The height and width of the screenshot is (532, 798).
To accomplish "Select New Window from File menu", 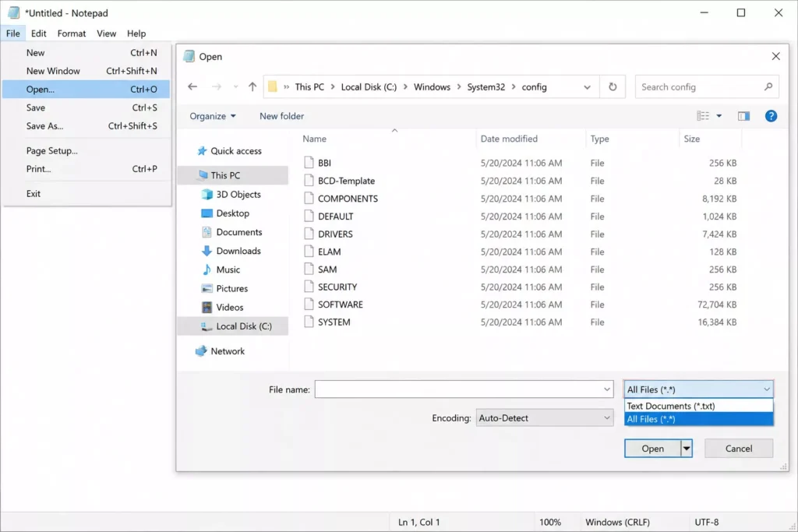I will pyautogui.click(x=86, y=71).
